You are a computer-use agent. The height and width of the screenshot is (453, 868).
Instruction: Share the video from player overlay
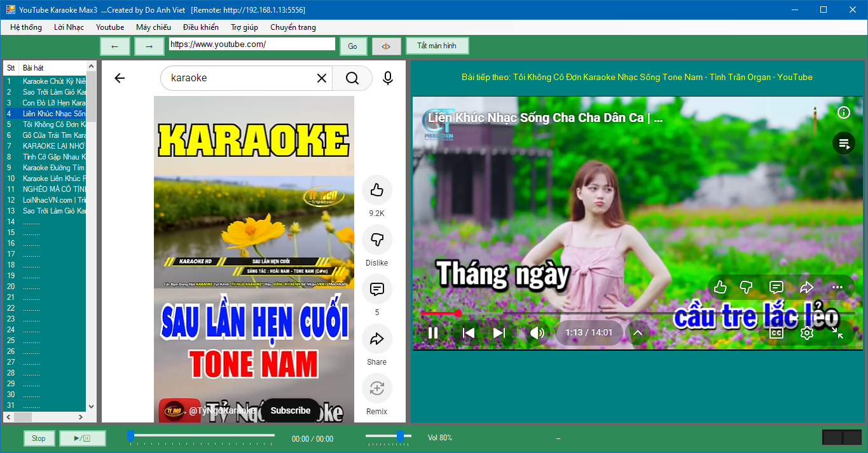tap(807, 287)
